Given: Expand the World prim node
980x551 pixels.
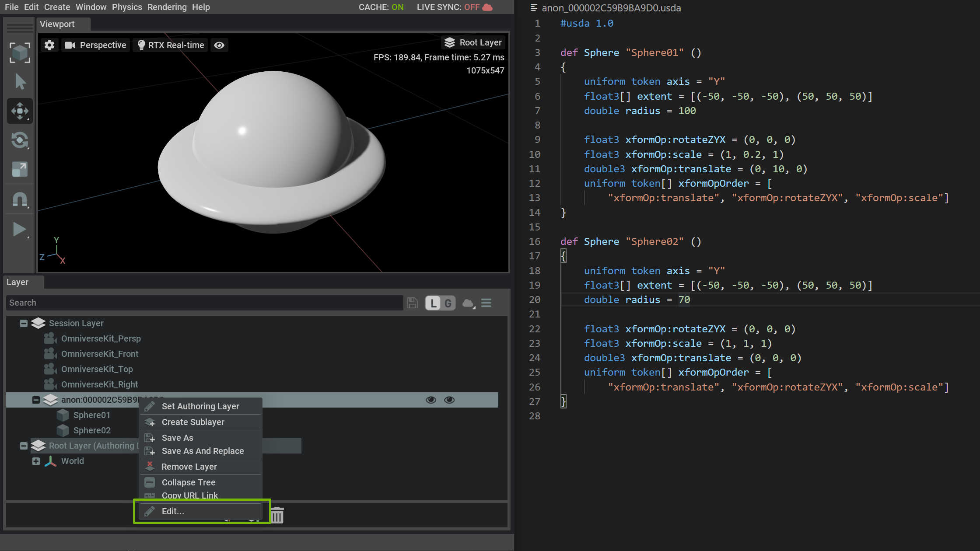Looking at the screenshot, I should [36, 461].
